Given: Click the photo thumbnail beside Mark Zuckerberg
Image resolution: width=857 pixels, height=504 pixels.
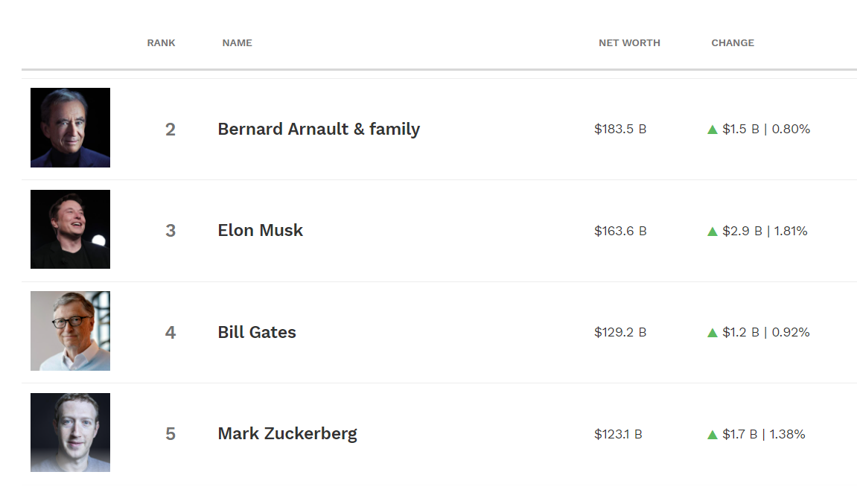Looking at the screenshot, I should tap(70, 433).
